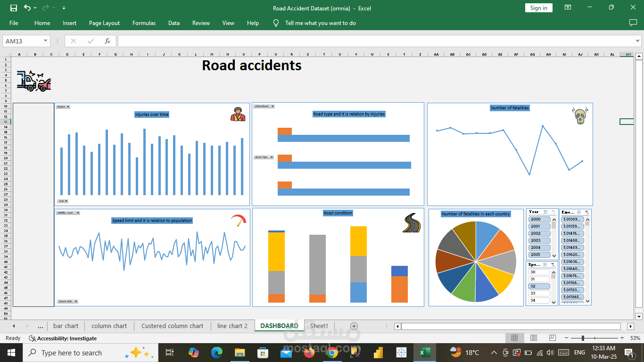This screenshot has height=362, width=644.
Task: Switch to the Insert ribbon tab
Action: pos(69,23)
